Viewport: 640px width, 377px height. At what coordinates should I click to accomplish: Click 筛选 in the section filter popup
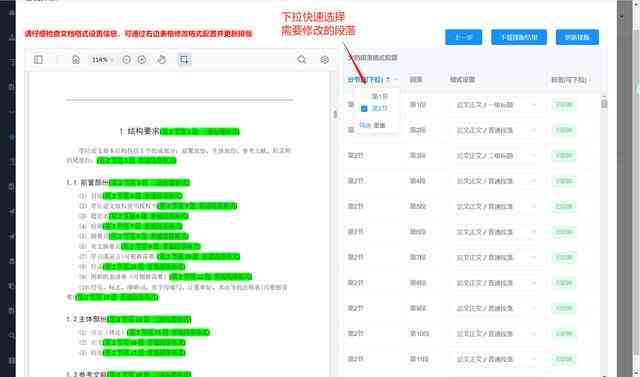[x=364, y=125]
